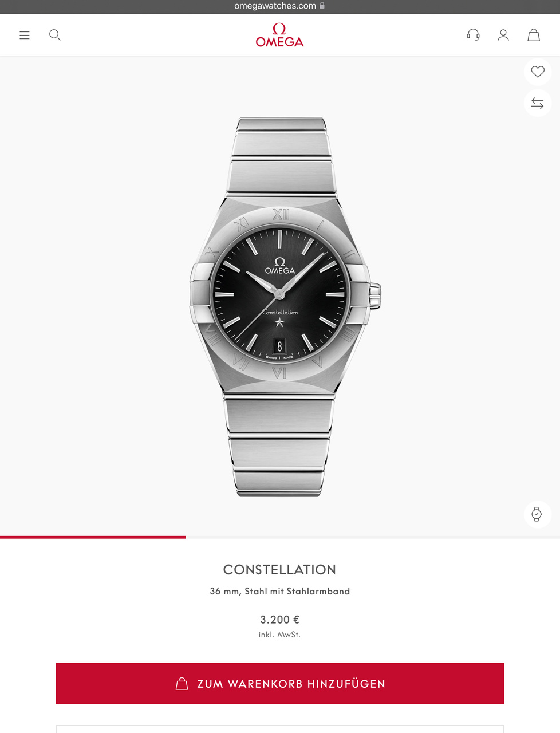Viewport: 560px width, 733px height.
Task: Click the 3.200 € price text
Action: click(279, 620)
